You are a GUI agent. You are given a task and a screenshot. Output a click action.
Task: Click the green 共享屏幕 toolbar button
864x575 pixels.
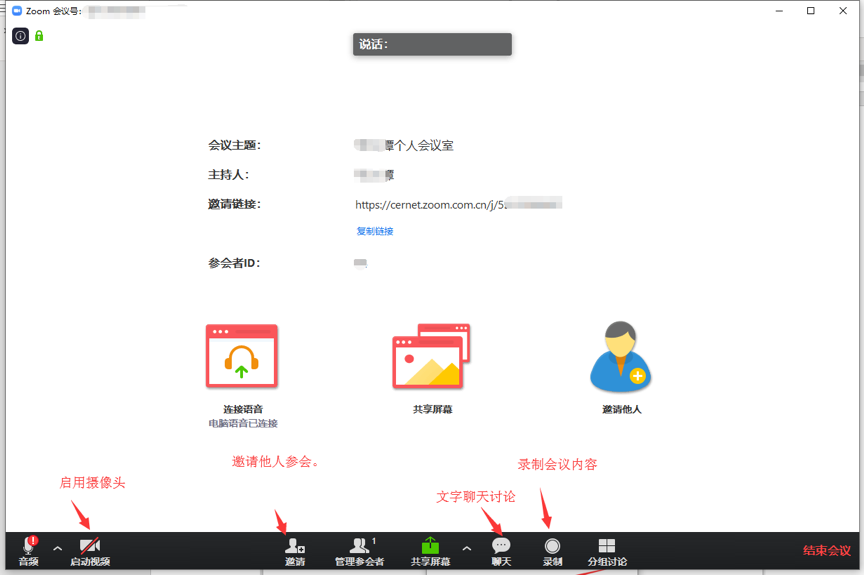(430, 549)
